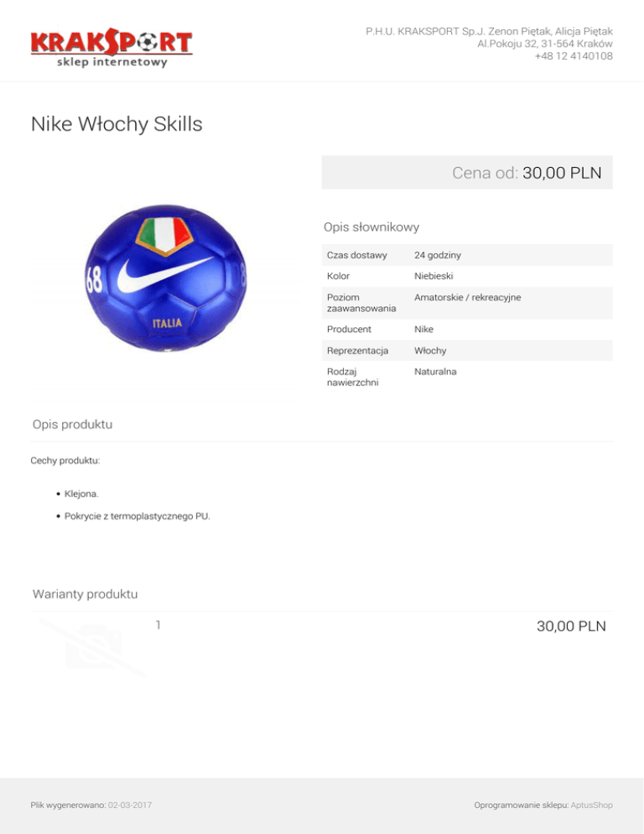The image size is (644, 834).
Task: Click the Reprezentacja value Włochy
Action: pos(430,351)
